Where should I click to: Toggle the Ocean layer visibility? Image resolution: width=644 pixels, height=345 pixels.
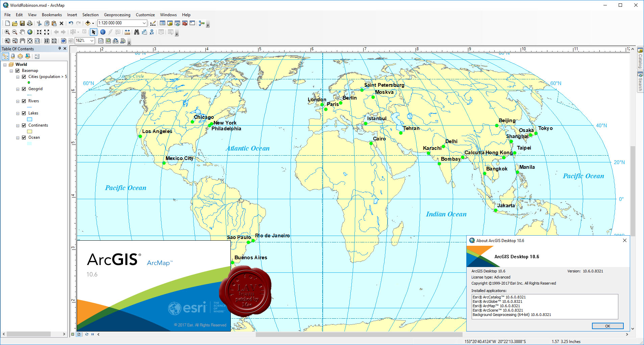tap(24, 138)
